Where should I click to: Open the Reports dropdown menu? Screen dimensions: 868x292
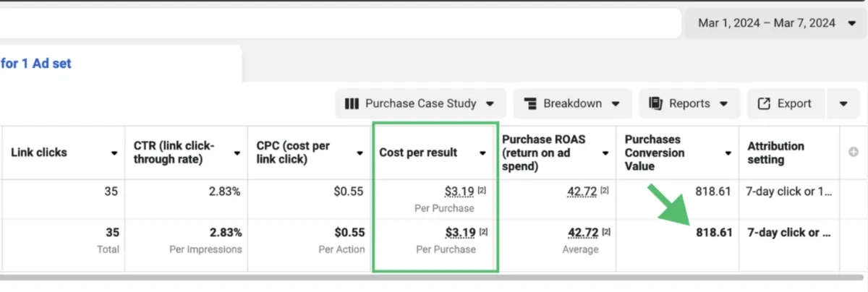(x=723, y=103)
